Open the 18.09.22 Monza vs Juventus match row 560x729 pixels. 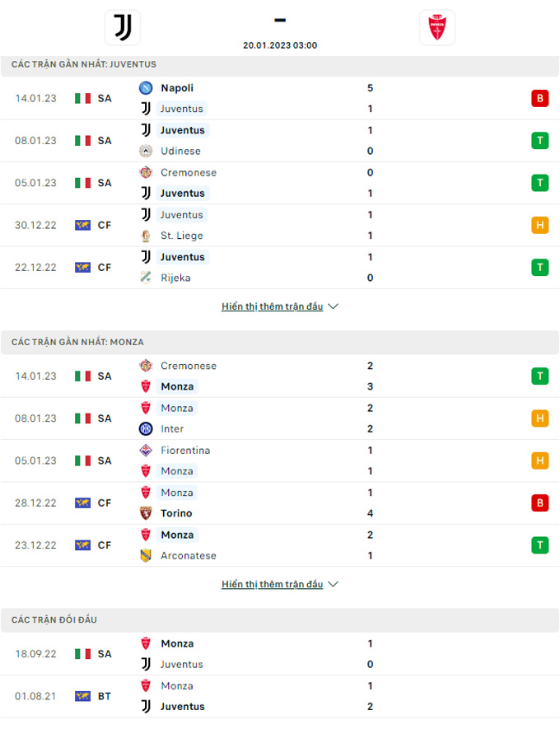280,654
